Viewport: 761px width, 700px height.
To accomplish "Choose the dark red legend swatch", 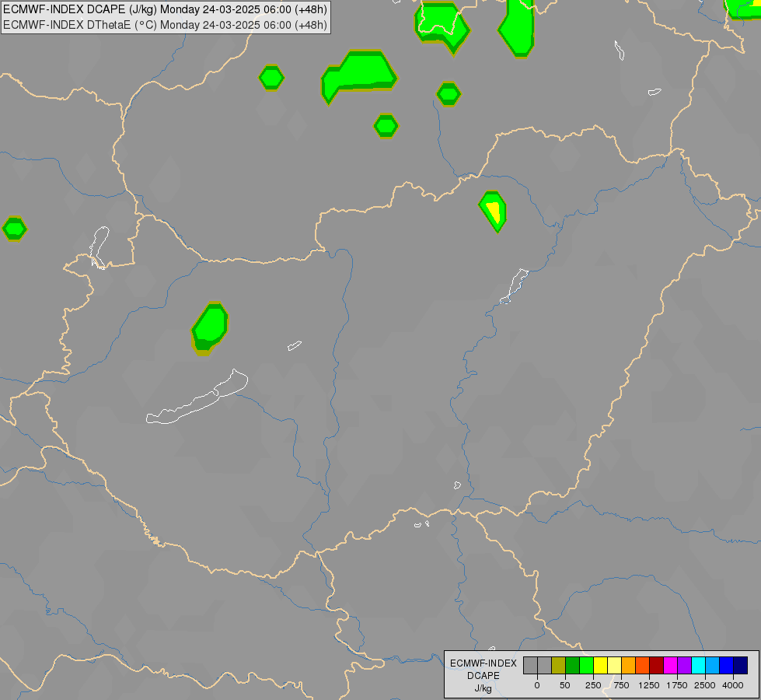I will (x=657, y=666).
